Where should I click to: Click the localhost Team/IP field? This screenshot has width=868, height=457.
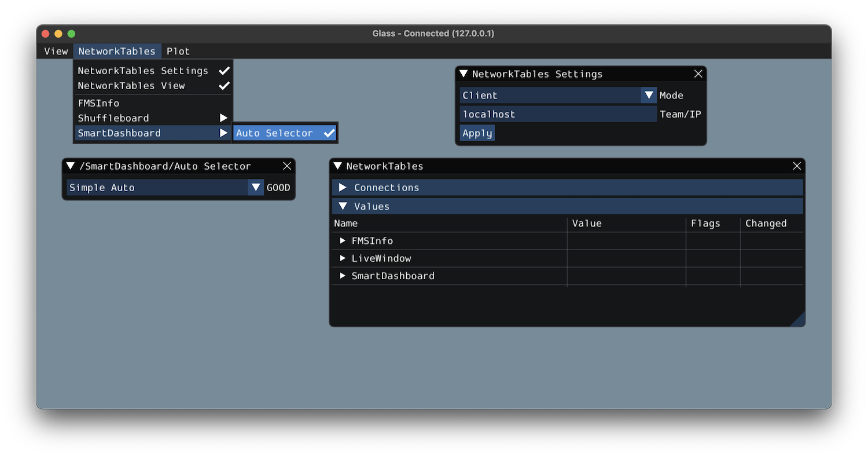click(x=558, y=114)
